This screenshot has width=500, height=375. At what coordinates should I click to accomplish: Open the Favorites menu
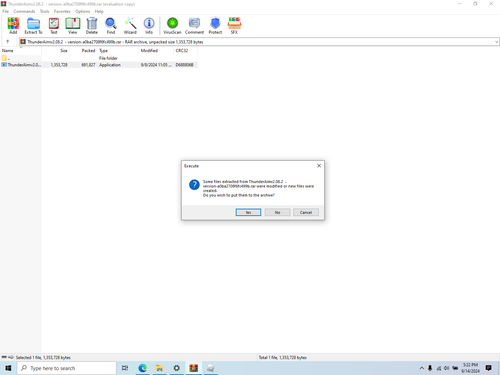(62, 11)
